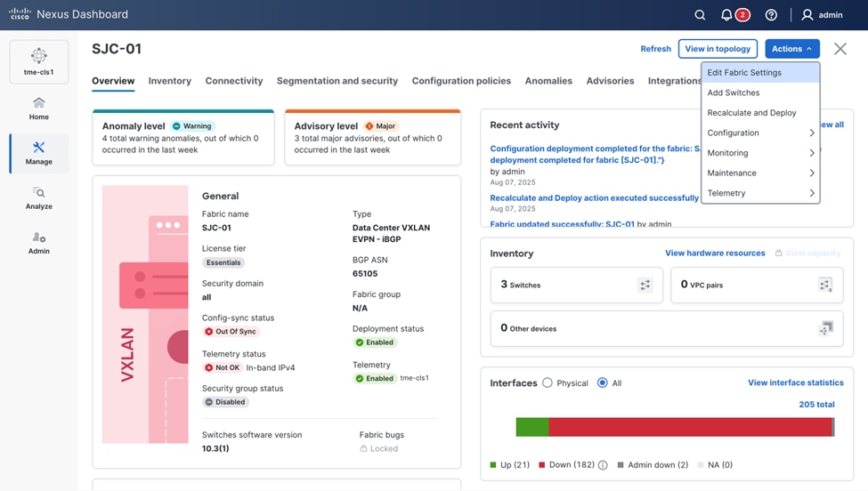
Task: Open the Advisories tab
Action: click(610, 81)
